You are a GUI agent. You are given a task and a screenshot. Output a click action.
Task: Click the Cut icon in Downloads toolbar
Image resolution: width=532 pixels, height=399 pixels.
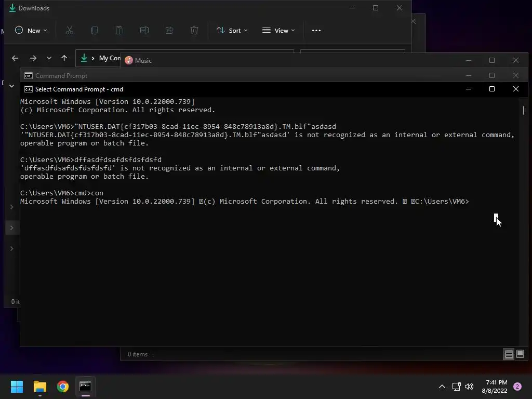tap(69, 31)
